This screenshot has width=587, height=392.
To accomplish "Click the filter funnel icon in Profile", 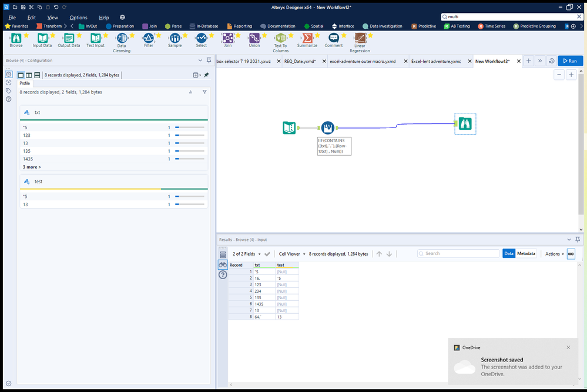I will point(204,92).
